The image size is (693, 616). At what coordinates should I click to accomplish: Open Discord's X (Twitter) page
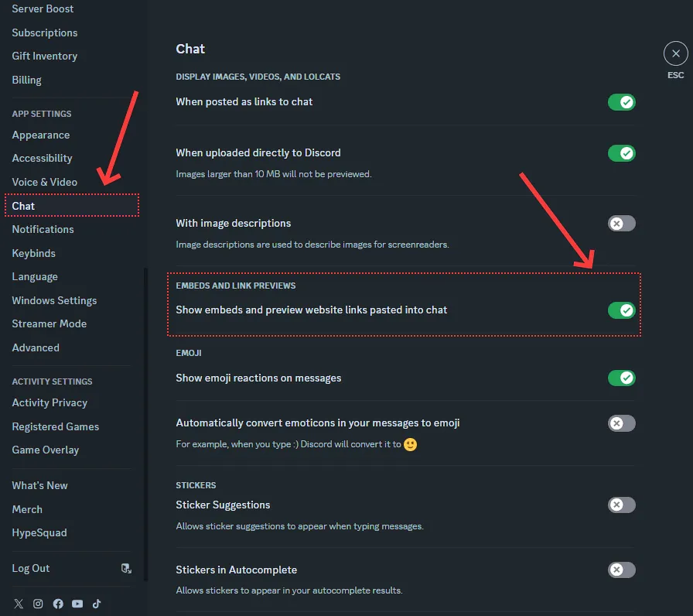pyautogui.click(x=19, y=604)
